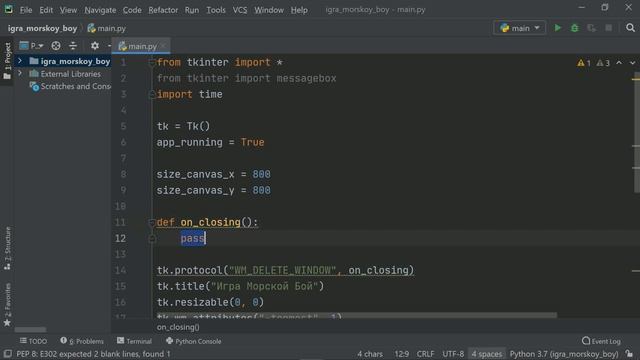Close the main.py editor tab
Screen dimensions: 640x360
[x=163, y=46]
